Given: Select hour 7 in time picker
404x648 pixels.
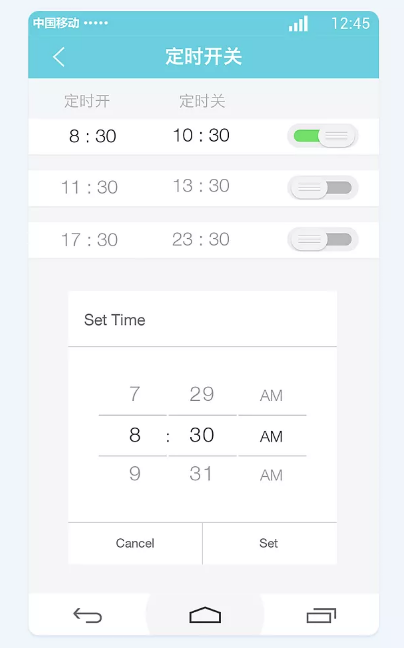Looking at the screenshot, I should (x=135, y=394).
